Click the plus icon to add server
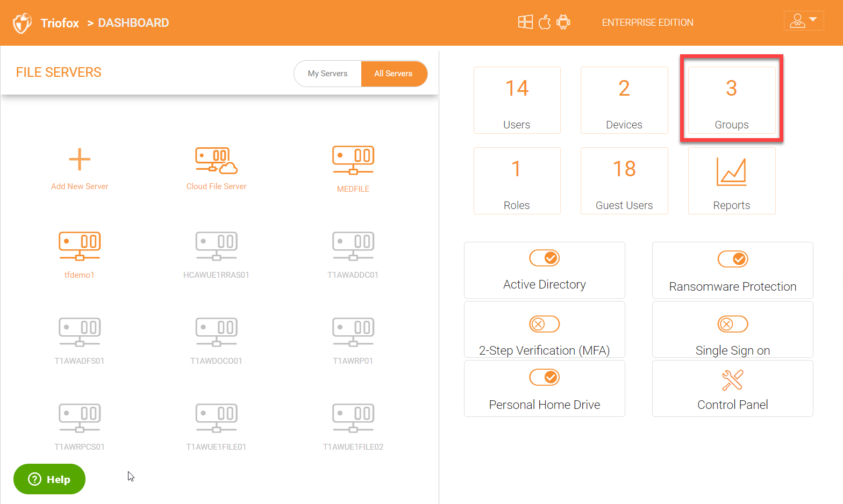Viewport: 843px width, 504px height. 80,160
